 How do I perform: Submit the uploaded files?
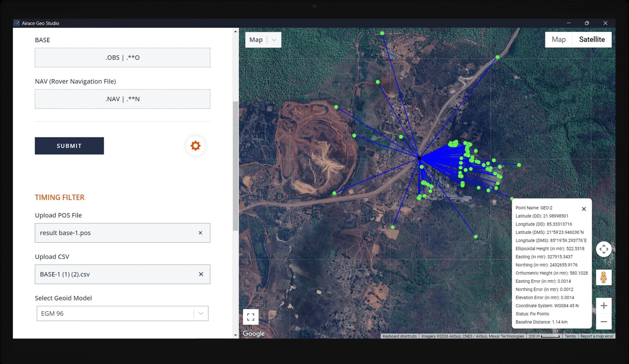[x=69, y=146]
